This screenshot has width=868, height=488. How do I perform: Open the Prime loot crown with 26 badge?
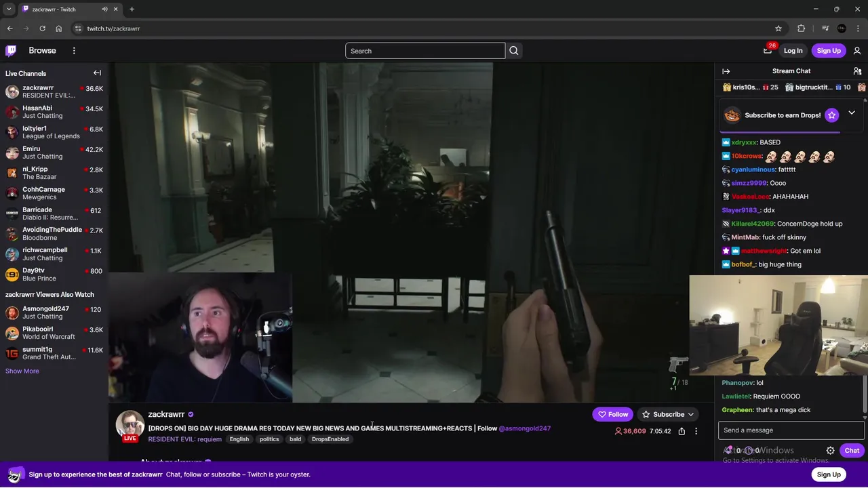[768, 50]
